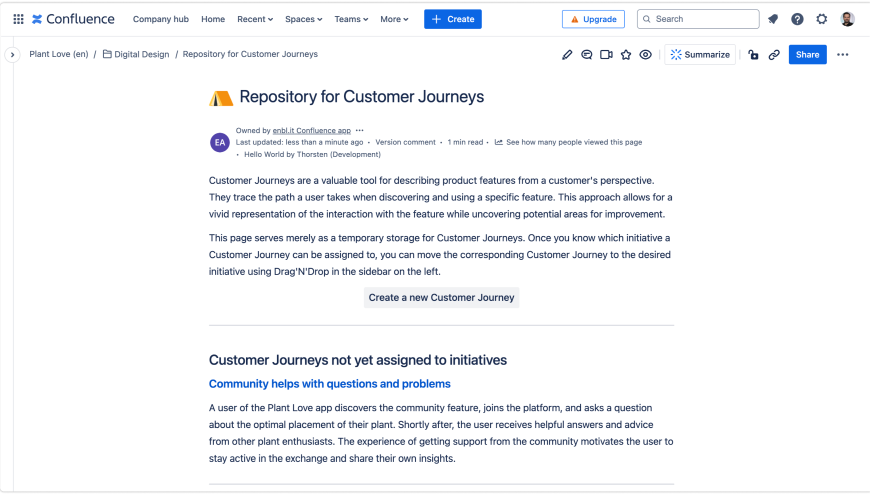The image size is (870, 494).
Task: Click the edit page pencil icon
Action: pyautogui.click(x=567, y=55)
